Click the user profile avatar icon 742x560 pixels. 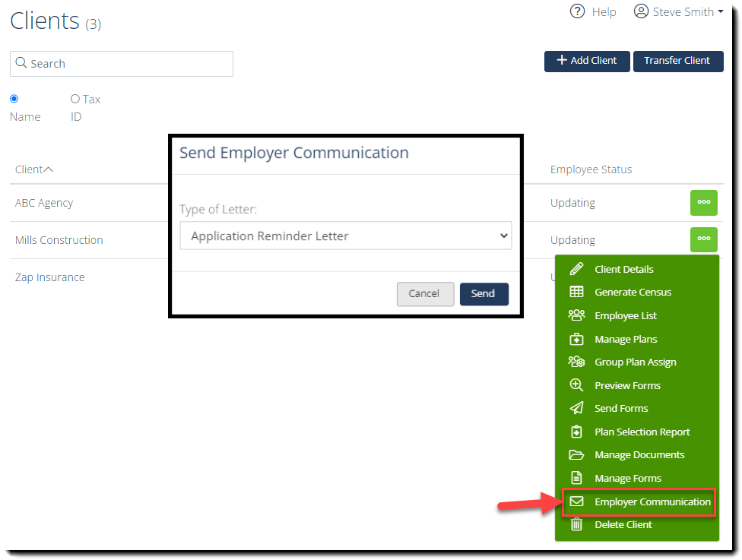coord(641,11)
